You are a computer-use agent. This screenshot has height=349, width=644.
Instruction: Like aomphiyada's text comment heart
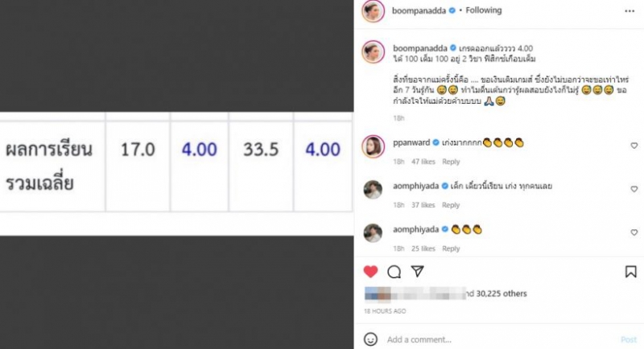click(x=634, y=189)
